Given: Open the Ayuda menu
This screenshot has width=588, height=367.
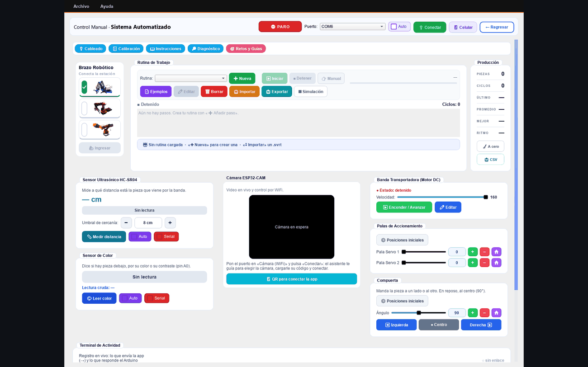Looking at the screenshot, I should (107, 6).
